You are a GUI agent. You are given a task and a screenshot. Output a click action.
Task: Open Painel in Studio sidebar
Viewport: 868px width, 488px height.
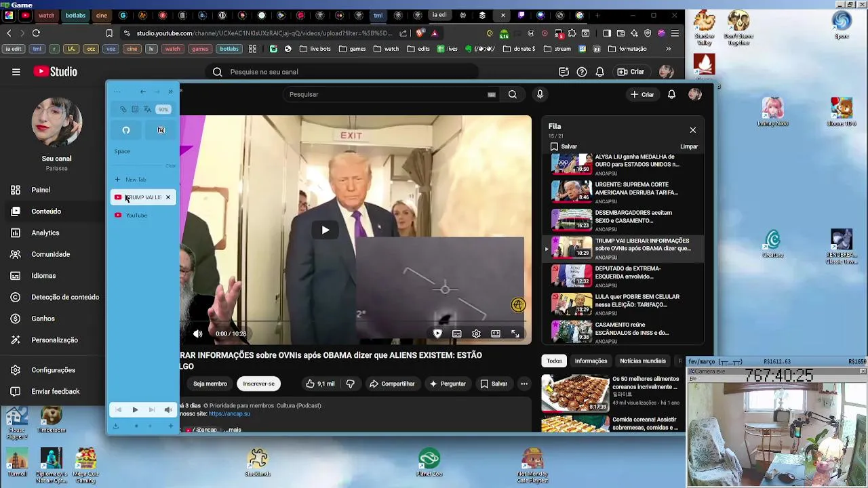pos(53,190)
